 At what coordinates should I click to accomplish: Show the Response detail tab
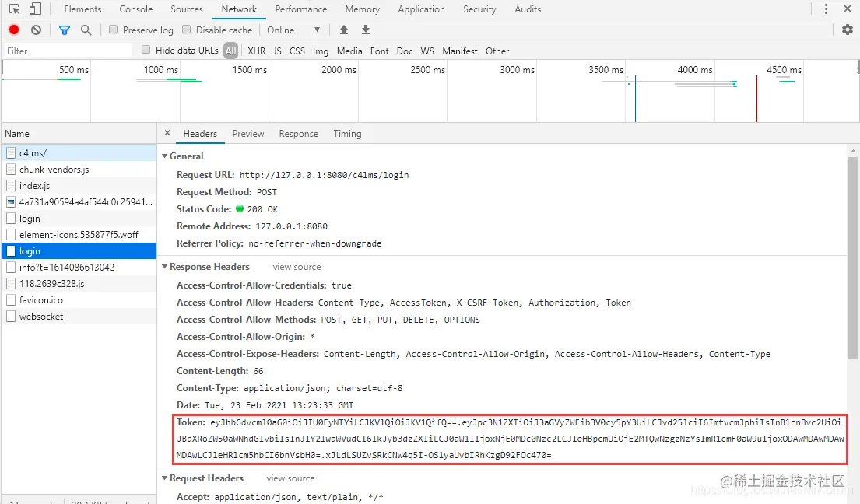[x=298, y=134]
